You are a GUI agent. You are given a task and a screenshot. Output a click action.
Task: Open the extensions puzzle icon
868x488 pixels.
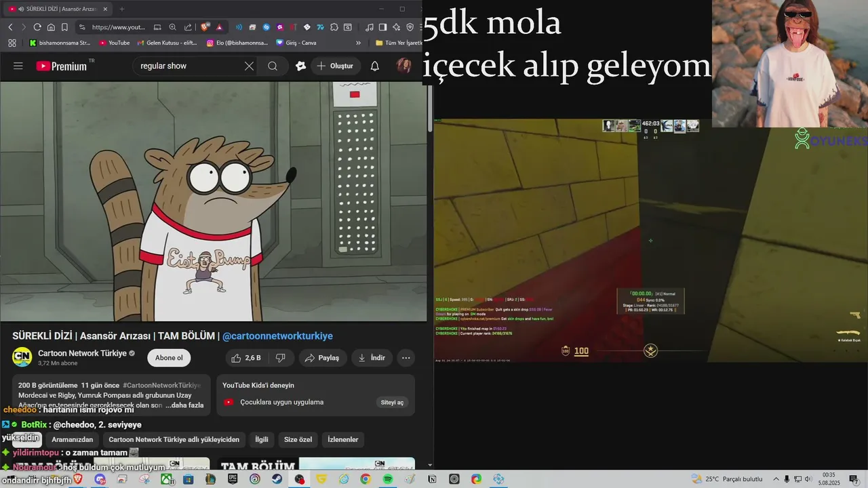[334, 27]
